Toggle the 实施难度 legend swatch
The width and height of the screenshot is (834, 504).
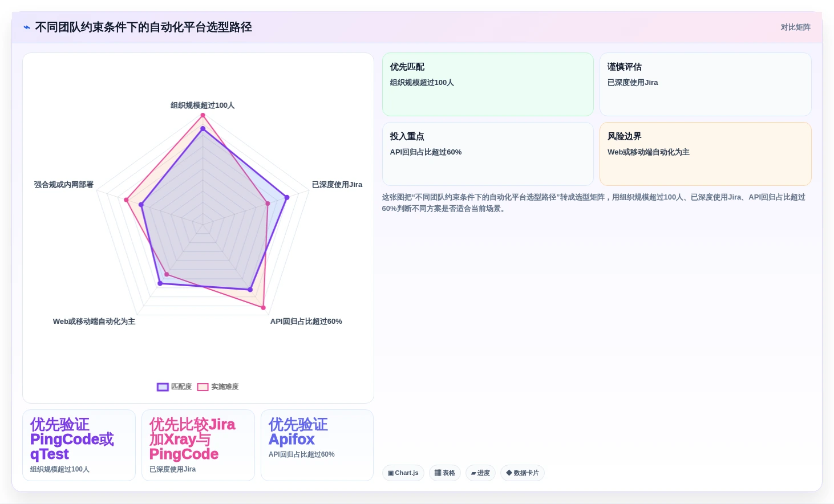click(203, 387)
